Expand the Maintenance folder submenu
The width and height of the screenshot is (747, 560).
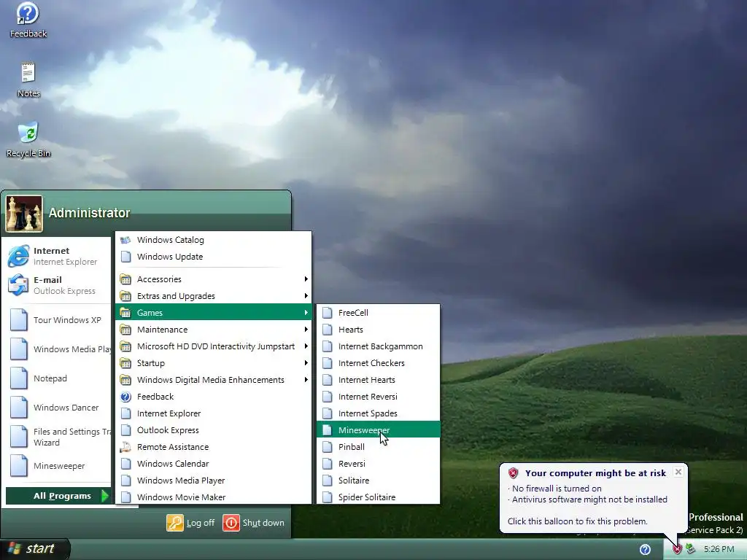pos(214,330)
